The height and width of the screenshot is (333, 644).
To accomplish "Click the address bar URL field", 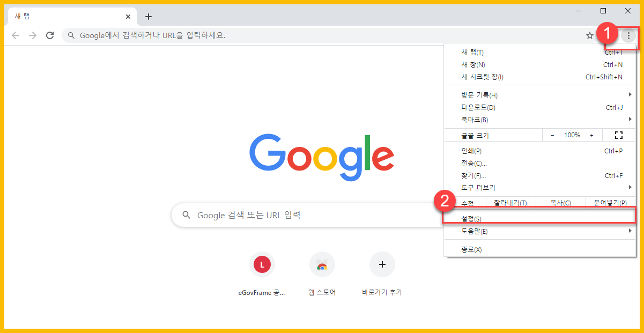I will [x=331, y=35].
